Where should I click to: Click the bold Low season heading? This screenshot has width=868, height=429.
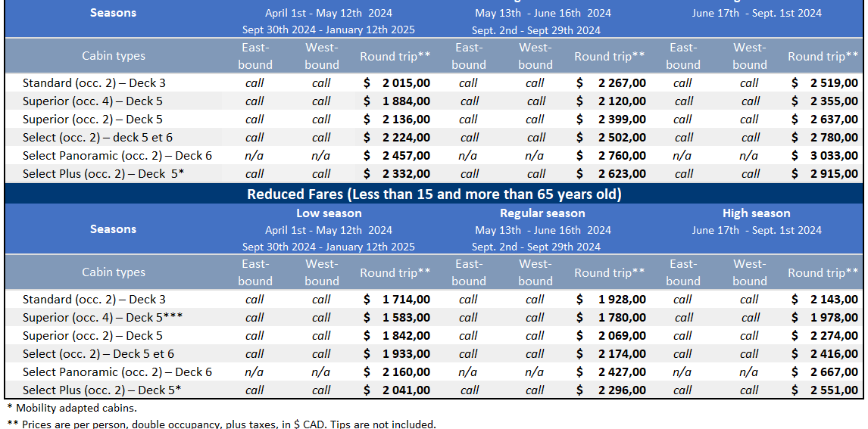329,213
